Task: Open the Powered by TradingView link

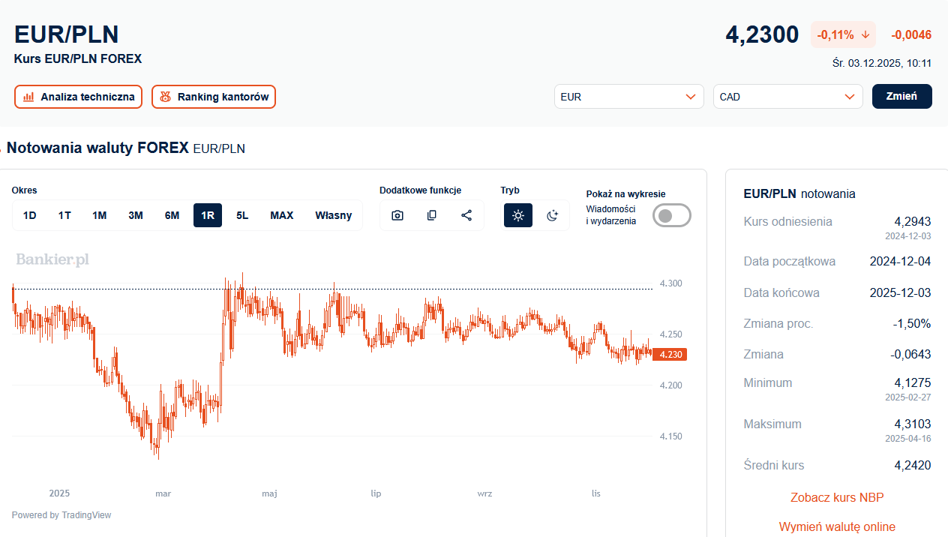Action: [x=61, y=515]
